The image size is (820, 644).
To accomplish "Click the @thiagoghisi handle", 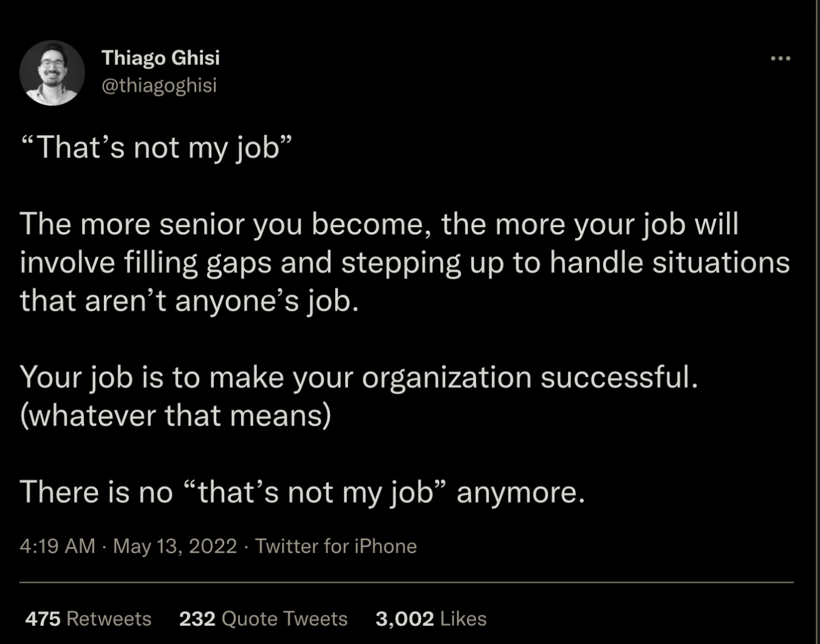I will (159, 86).
